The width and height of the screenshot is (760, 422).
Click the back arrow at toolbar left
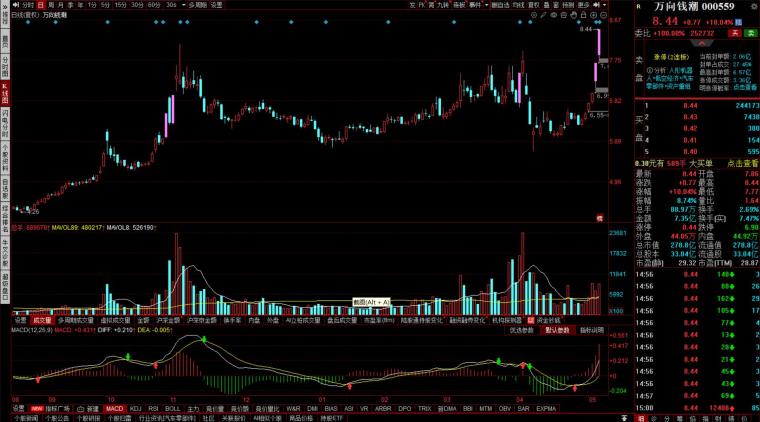pyautogui.click(x=16, y=5)
